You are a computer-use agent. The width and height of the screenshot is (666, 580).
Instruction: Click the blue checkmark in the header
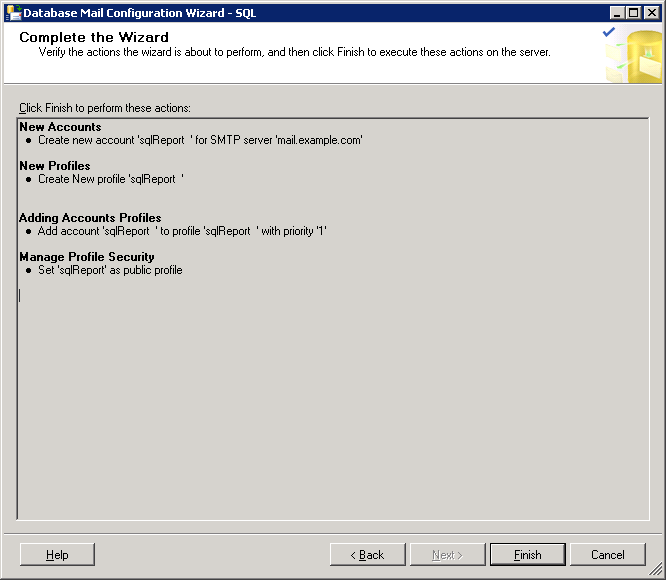tap(609, 32)
